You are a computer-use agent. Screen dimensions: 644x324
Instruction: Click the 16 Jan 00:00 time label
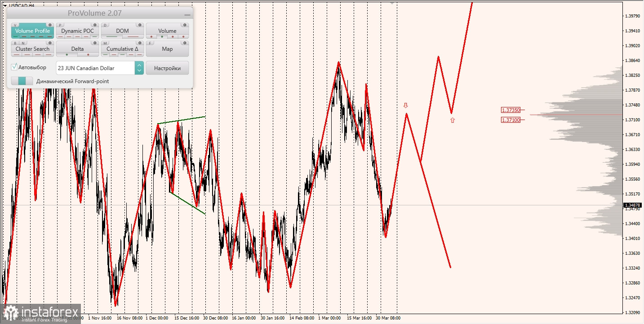(244, 318)
